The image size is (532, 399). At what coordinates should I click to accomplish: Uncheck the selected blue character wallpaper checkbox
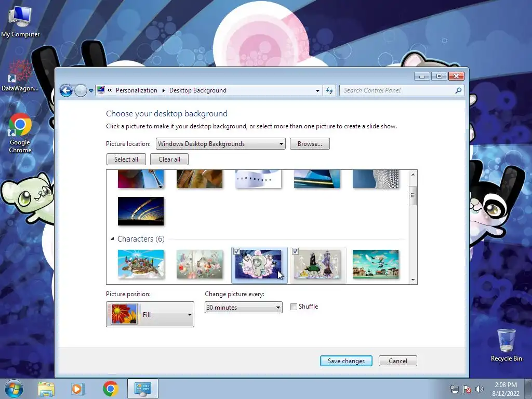coord(236,251)
